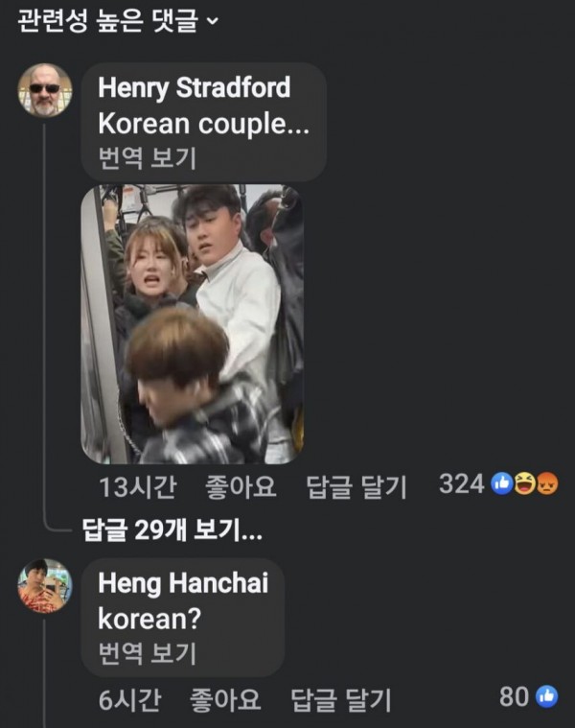
Task: Reply to Henry Stradford's comment
Action: pos(356,486)
